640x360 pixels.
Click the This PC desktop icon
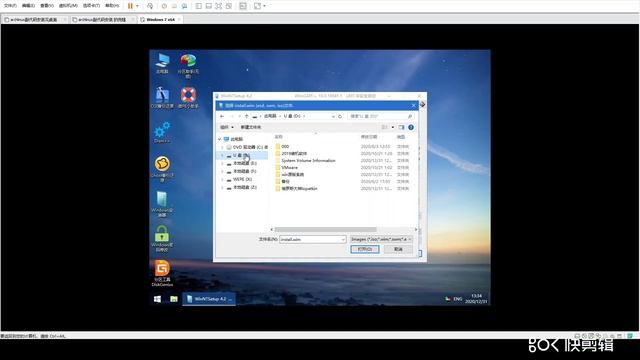click(162, 63)
